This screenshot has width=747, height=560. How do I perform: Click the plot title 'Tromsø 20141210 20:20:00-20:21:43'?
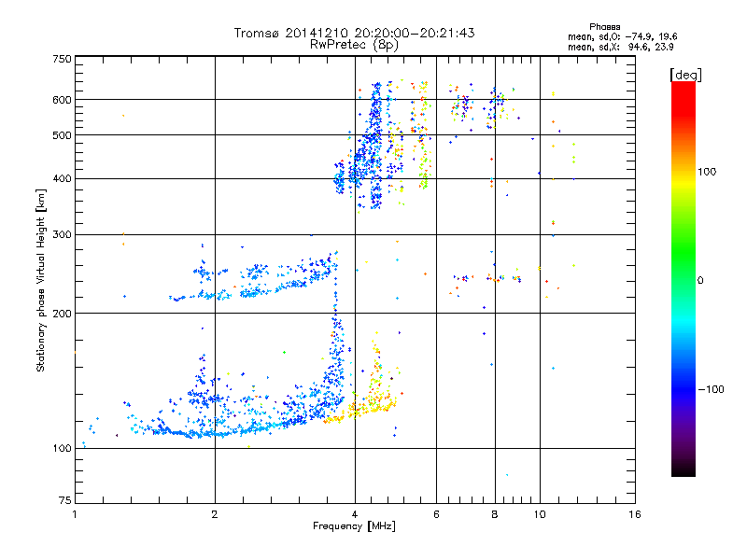pyautogui.click(x=354, y=33)
